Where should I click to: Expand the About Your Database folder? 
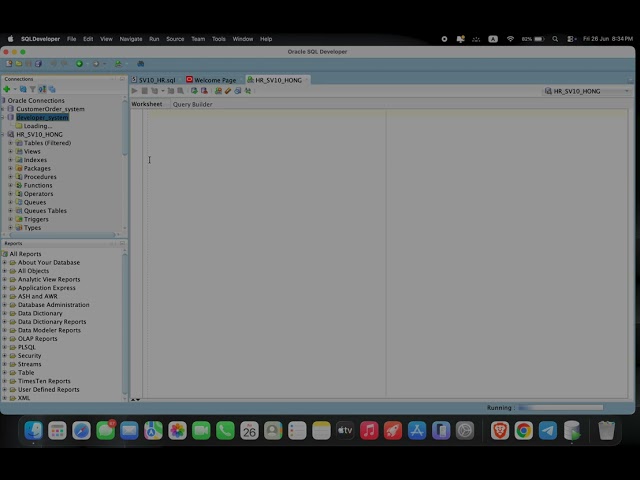pyautogui.click(x=4, y=262)
